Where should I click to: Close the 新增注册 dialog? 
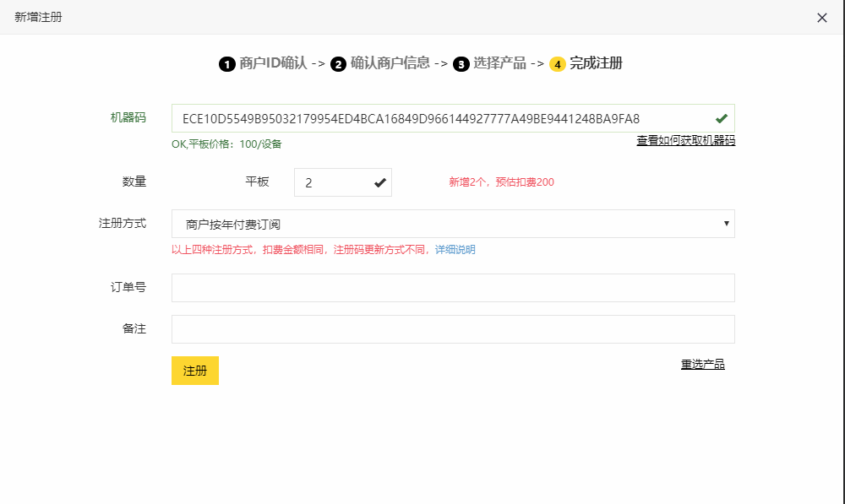pyautogui.click(x=822, y=18)
